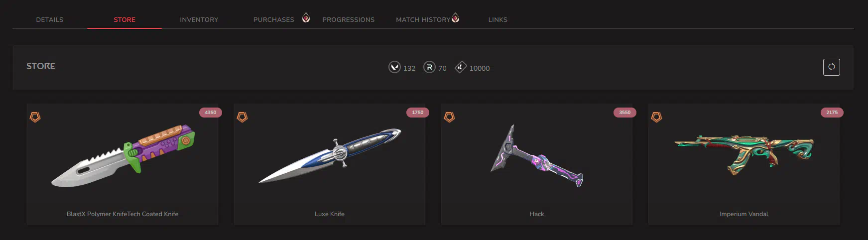Click the Valorant Points currency icon

394,67
